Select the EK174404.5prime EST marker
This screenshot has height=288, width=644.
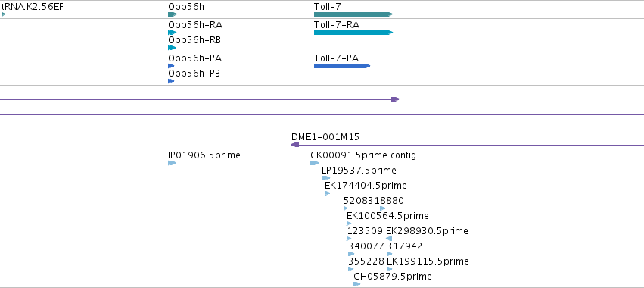pos(328,193)
